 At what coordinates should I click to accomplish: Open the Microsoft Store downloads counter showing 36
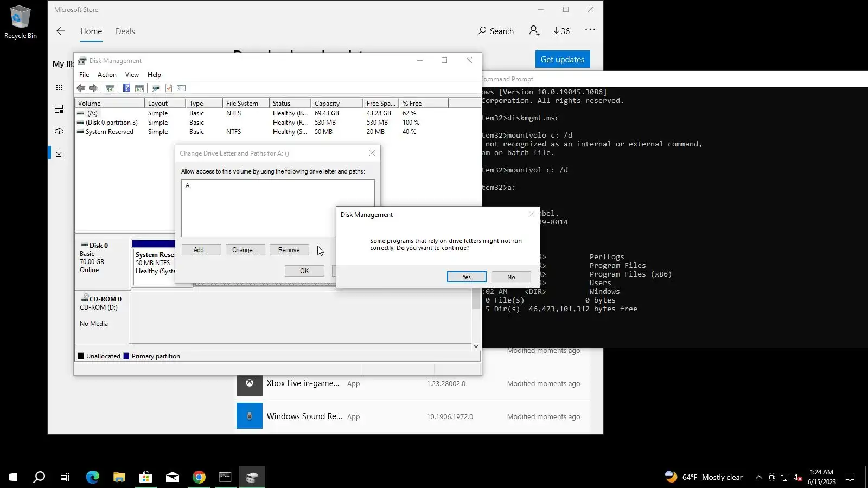coord(561,31)
